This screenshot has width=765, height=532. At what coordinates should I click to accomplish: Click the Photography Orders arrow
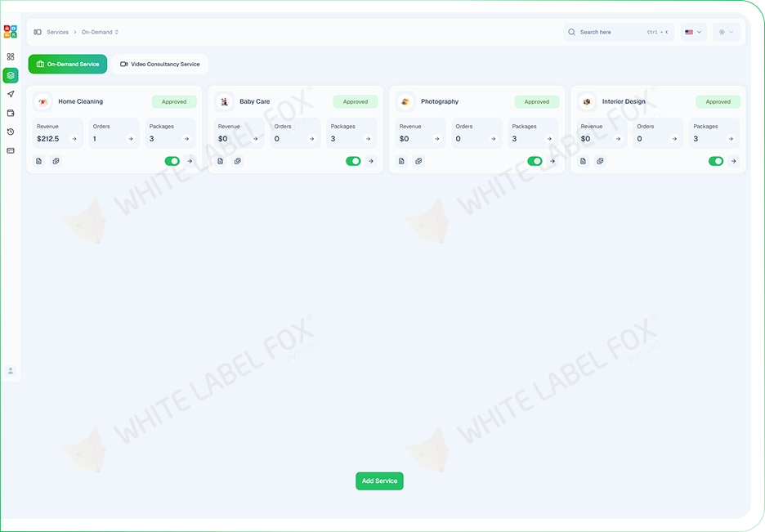point(494,139)
